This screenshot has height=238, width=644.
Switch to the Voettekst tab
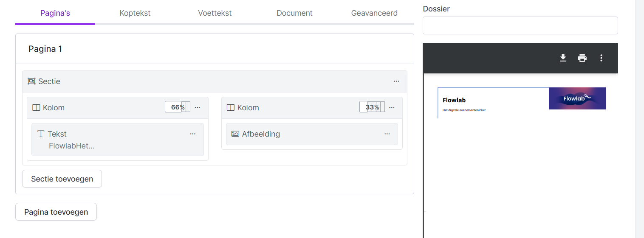pos(215,13)
